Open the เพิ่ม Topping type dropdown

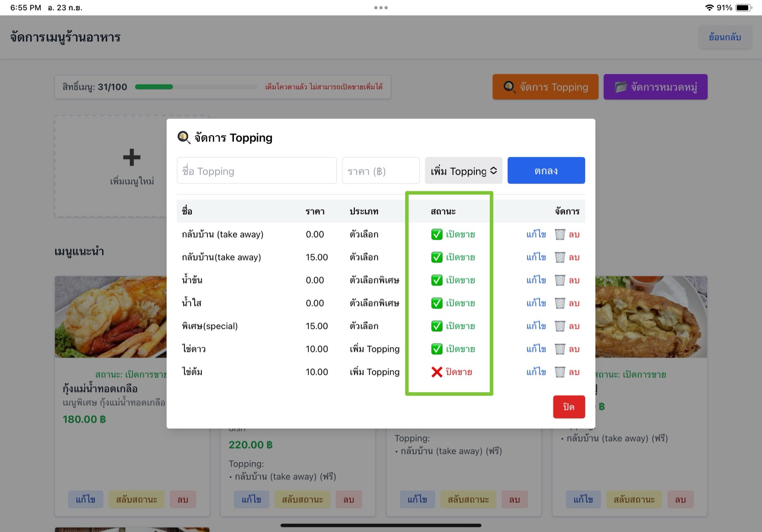click(463, 171)
